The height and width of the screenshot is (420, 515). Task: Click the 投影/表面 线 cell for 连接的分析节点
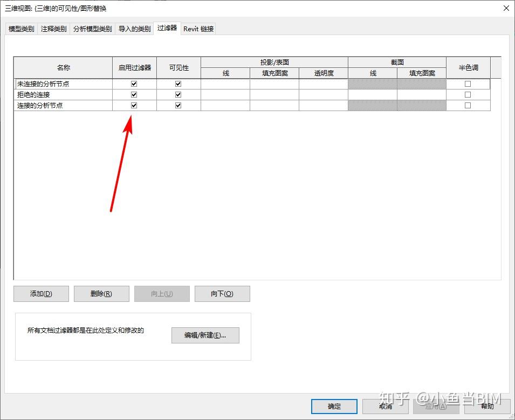(x=225, y=105)
